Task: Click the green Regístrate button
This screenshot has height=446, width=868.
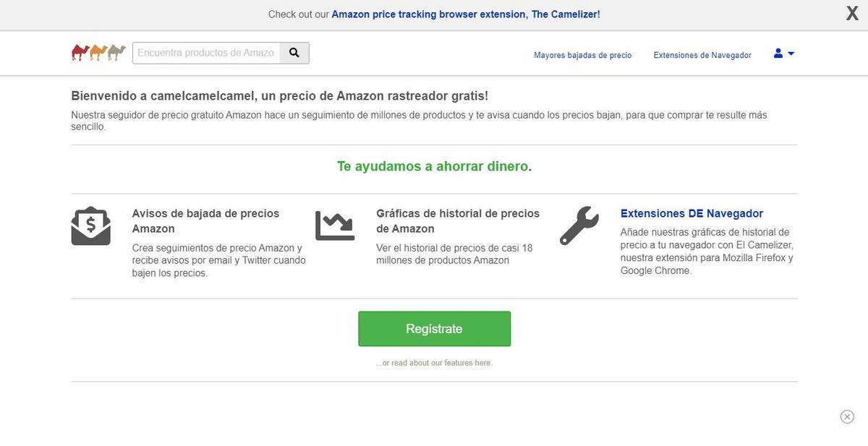Action: [x=434, y=329]
